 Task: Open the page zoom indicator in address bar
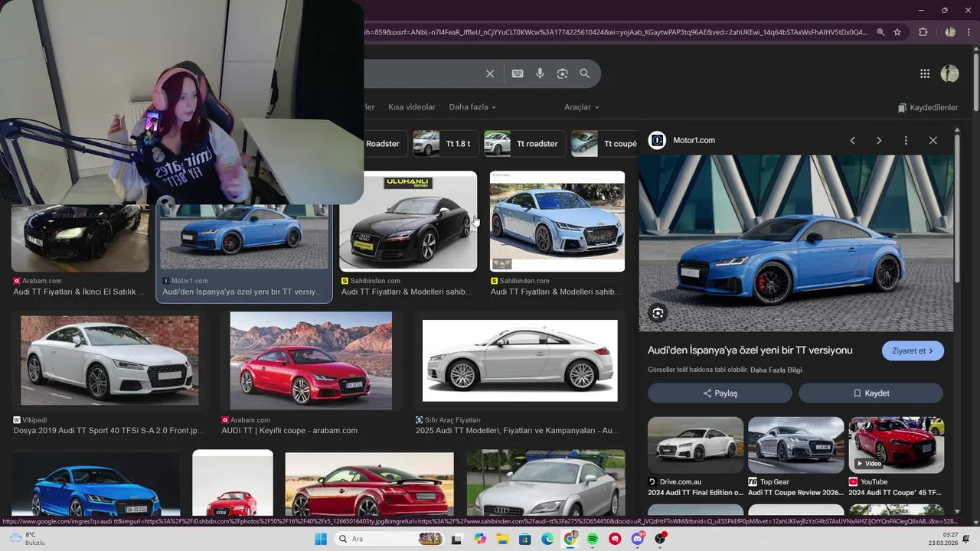880,32
